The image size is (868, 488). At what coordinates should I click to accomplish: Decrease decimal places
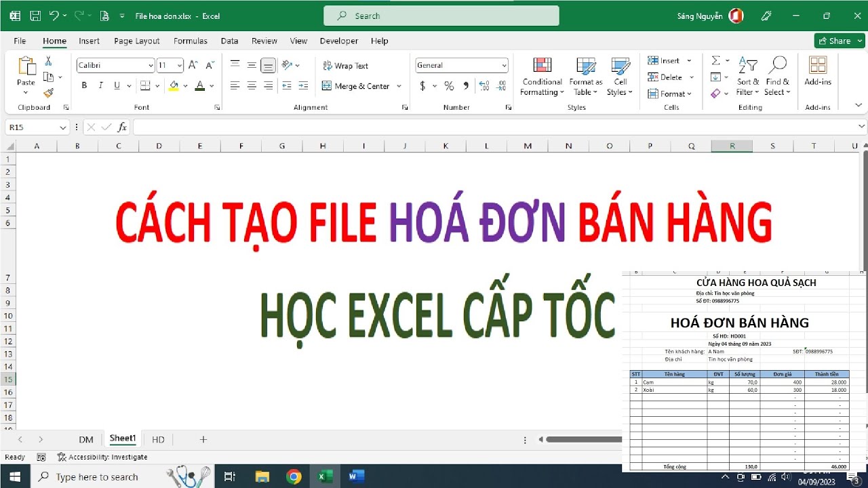(502, 86)
